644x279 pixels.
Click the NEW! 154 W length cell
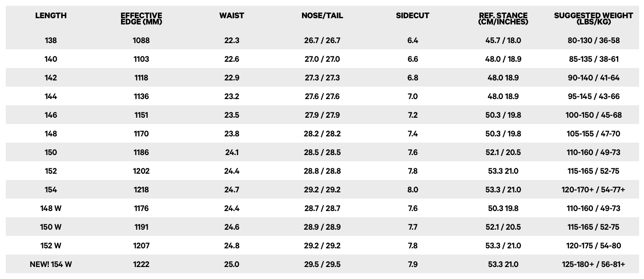click(51, 264)
